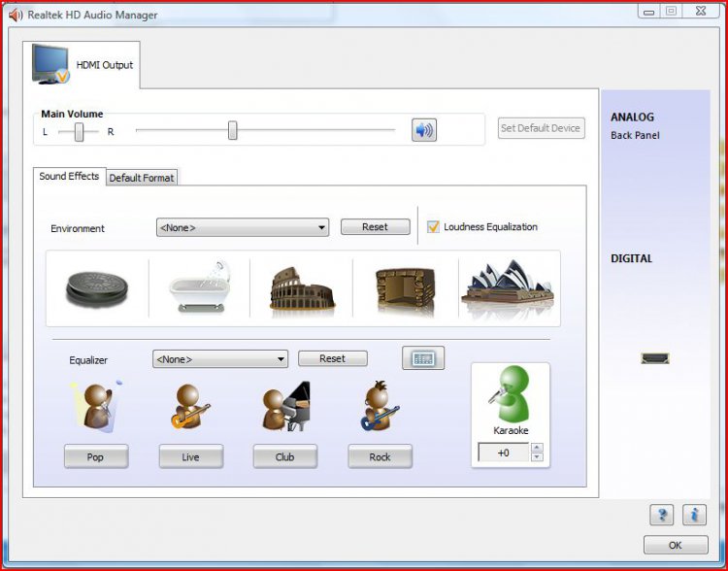The height and width of the screenshot is (571, 728).
Task: Click the ANALOG heading text
Action: tap(632, 118)
